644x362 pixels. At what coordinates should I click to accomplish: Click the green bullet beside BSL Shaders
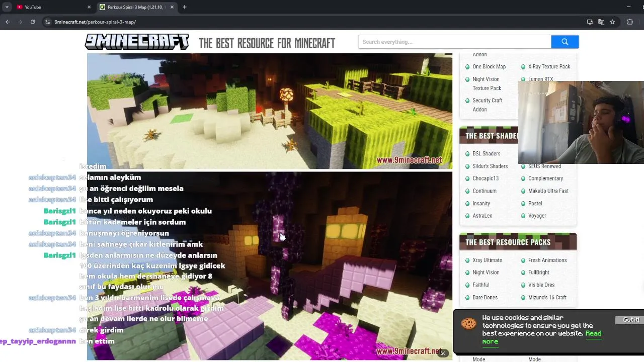pyautogui.click(x=467, y=153)
